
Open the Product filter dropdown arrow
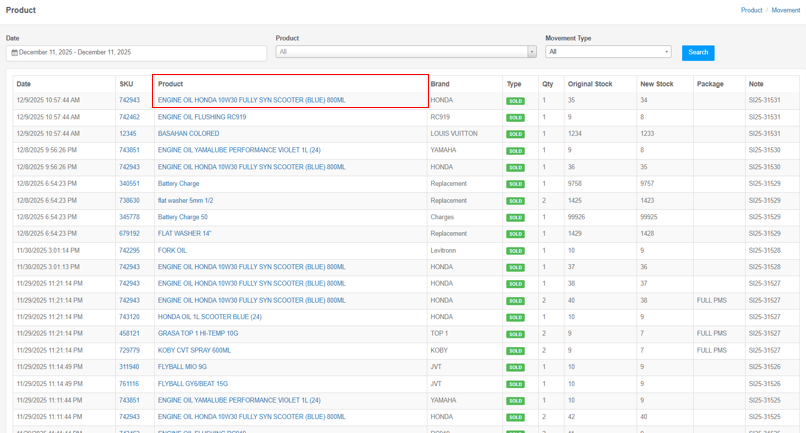(x=531, y=52)
